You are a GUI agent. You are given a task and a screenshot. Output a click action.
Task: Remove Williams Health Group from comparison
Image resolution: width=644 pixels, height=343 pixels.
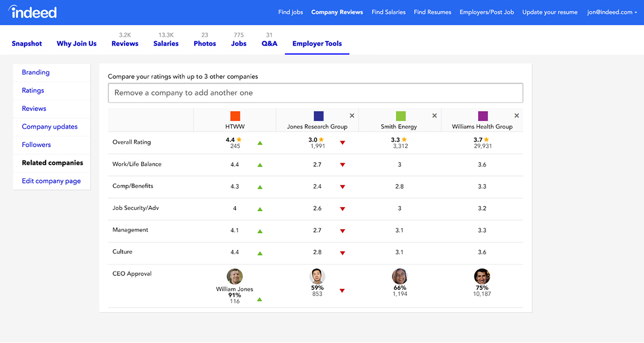coord(517,115)
